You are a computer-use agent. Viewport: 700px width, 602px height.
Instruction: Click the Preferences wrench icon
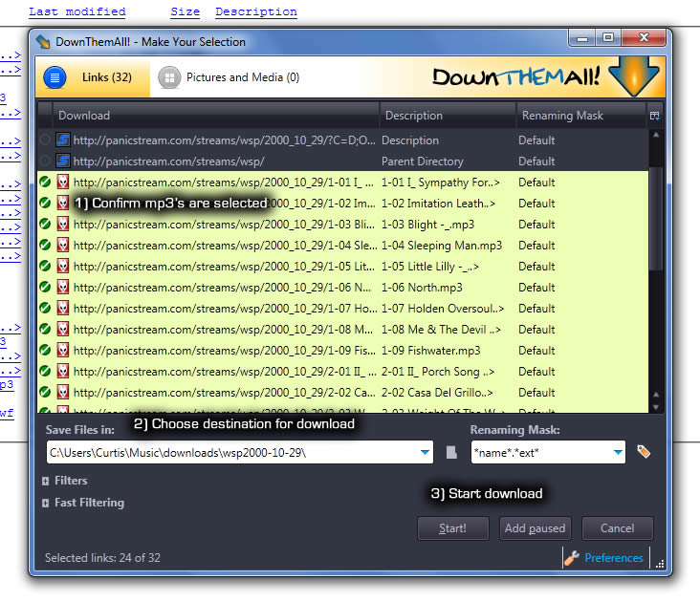pyautogui.click(x=572, y=558)
